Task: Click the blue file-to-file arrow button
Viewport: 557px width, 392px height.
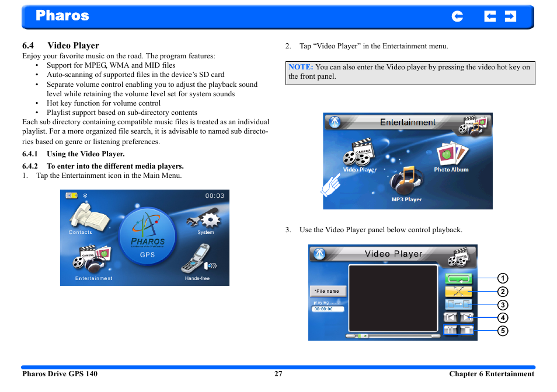Action: (x=458, y=304)
